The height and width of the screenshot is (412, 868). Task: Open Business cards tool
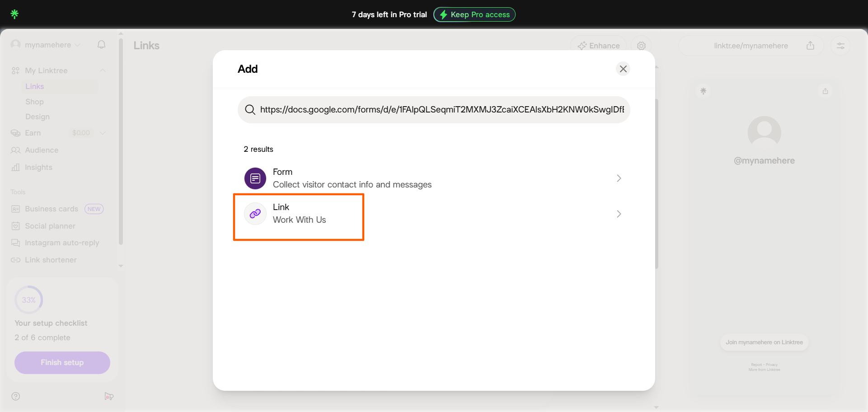tap(52, 209)
